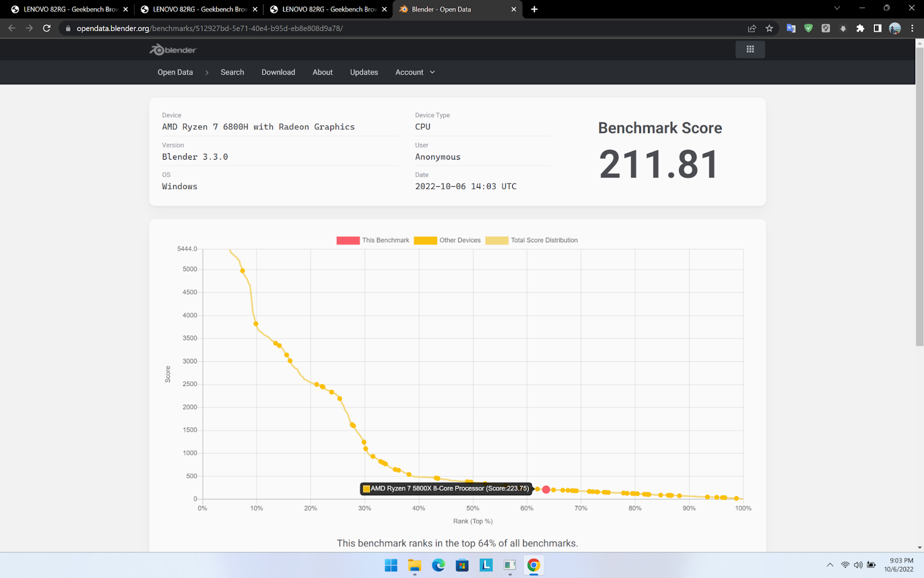This screenshot has width=924, height=578.
Task: Click the share page icon in address bar
Action: pyautogui.click(x=752, y=28)
